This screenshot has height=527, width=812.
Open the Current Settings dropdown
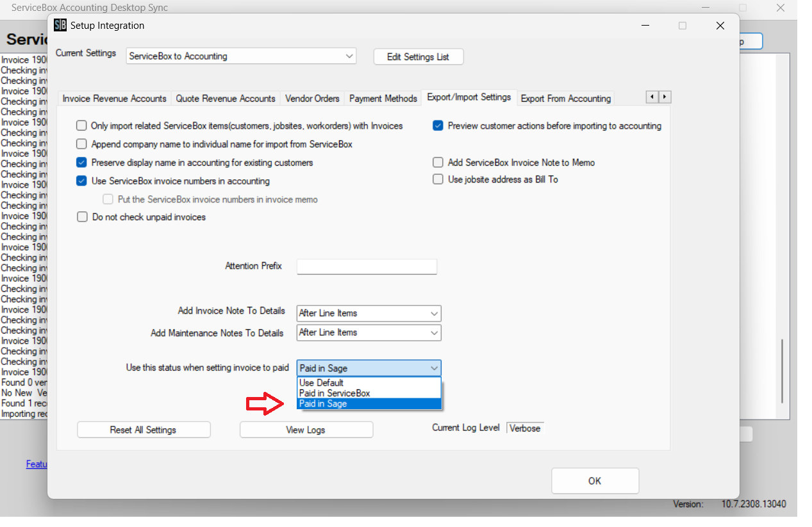[x=241, y=56]
